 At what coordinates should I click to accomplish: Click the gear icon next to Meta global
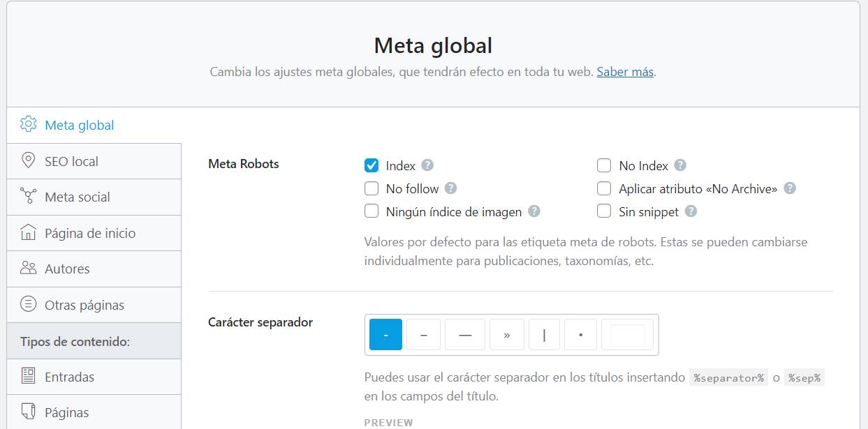(27, 124)
